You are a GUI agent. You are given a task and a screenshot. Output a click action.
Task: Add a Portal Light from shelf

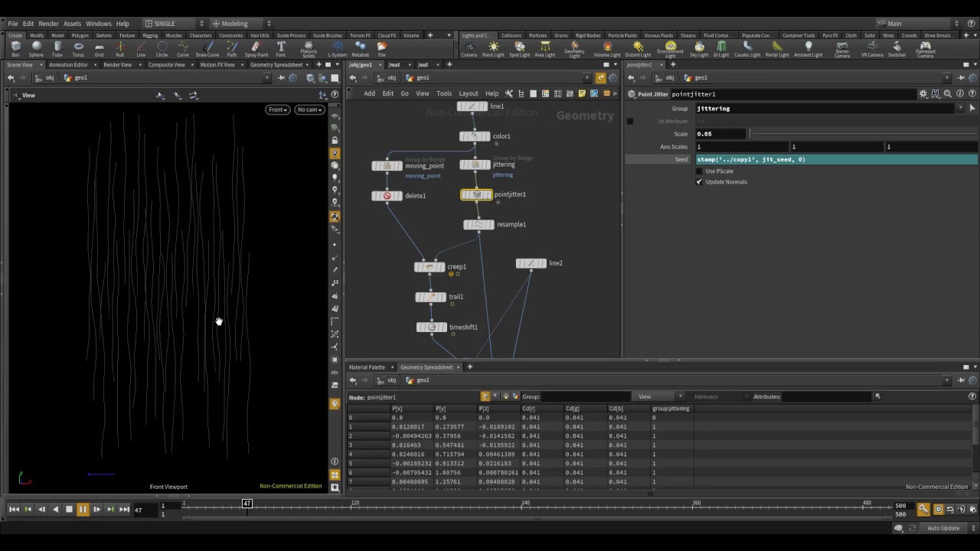776,49
